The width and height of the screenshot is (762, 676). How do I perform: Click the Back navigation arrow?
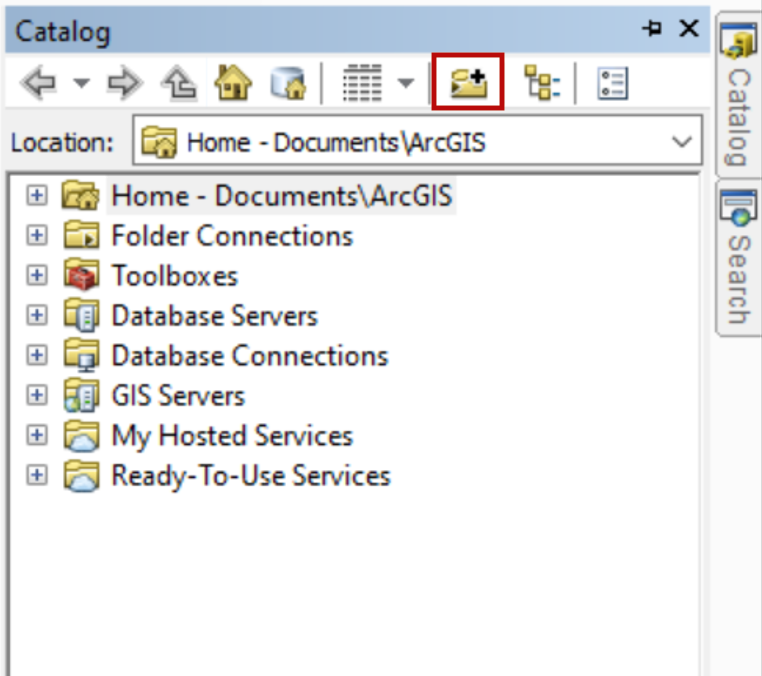(x=37, y=84)
